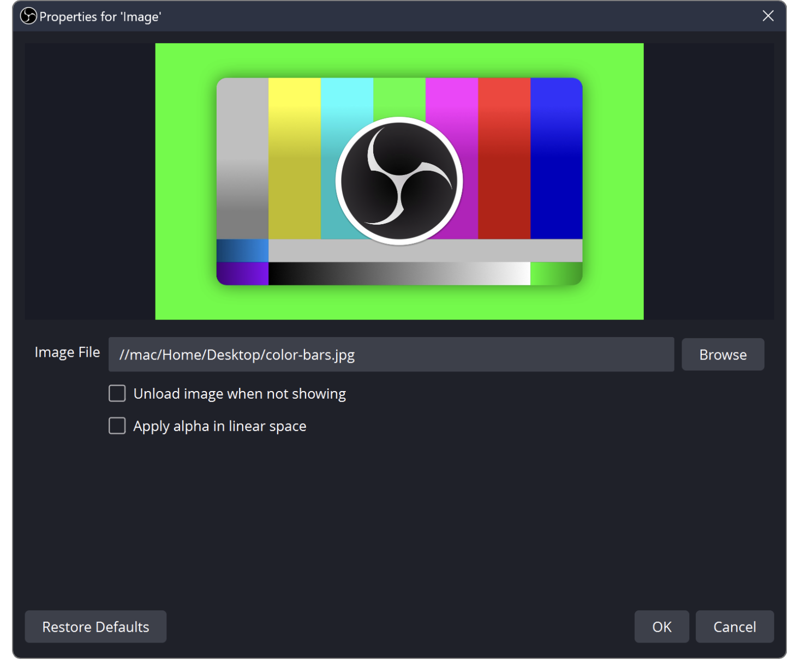This screenshot has height=672, width=801.
Task: Click the tall gray bar in preview
Action: 242,158
